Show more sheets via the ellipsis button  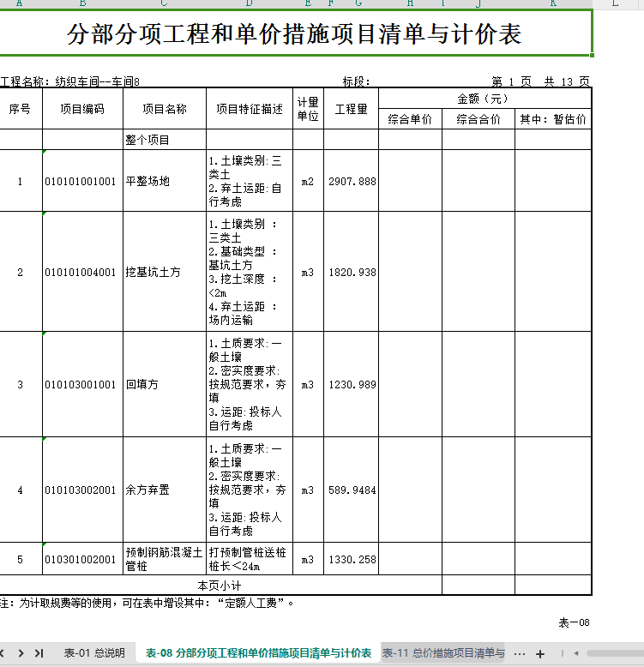[x=520, y=654]
